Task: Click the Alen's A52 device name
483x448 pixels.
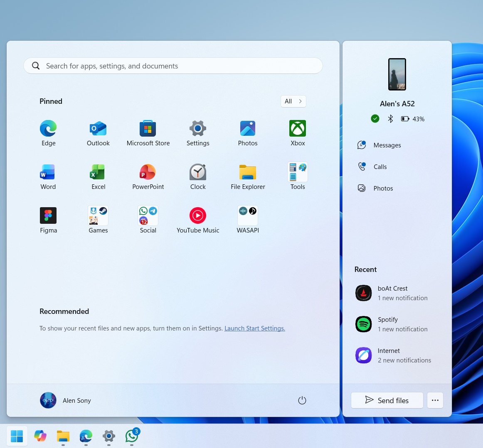Action: [397, 104]
